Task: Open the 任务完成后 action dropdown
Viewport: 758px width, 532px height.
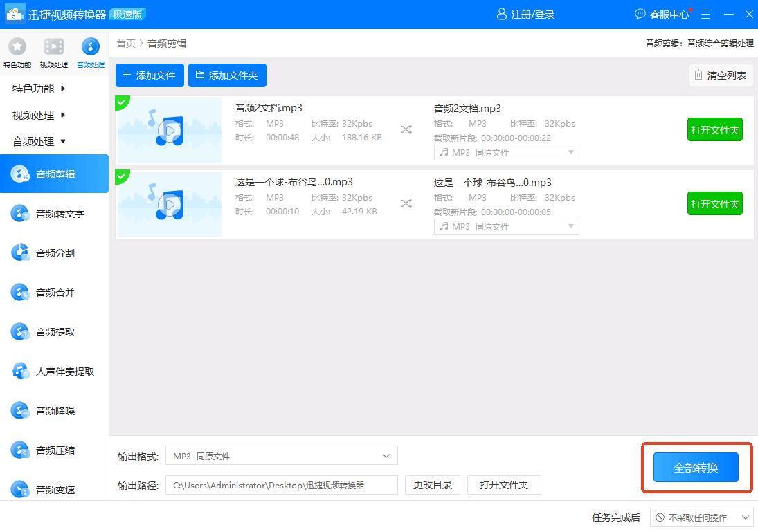Action: (x=701, y=517)
